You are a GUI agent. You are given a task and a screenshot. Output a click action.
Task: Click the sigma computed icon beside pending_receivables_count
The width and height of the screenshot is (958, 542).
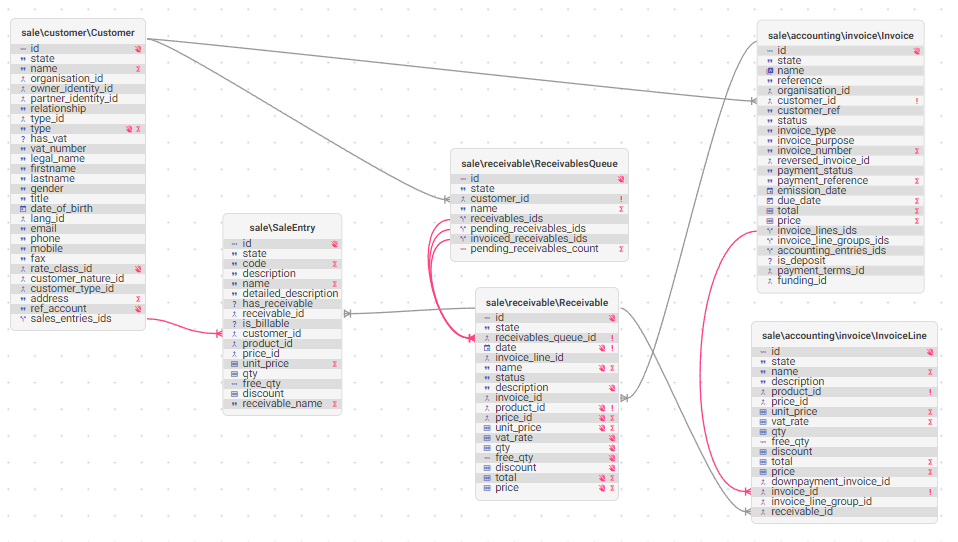tap(621, 249)
